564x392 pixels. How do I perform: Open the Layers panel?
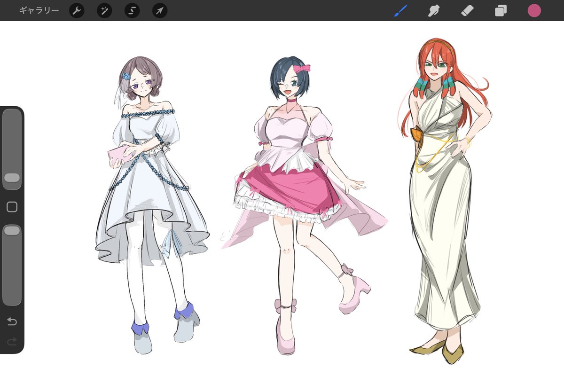pos(501,10)
